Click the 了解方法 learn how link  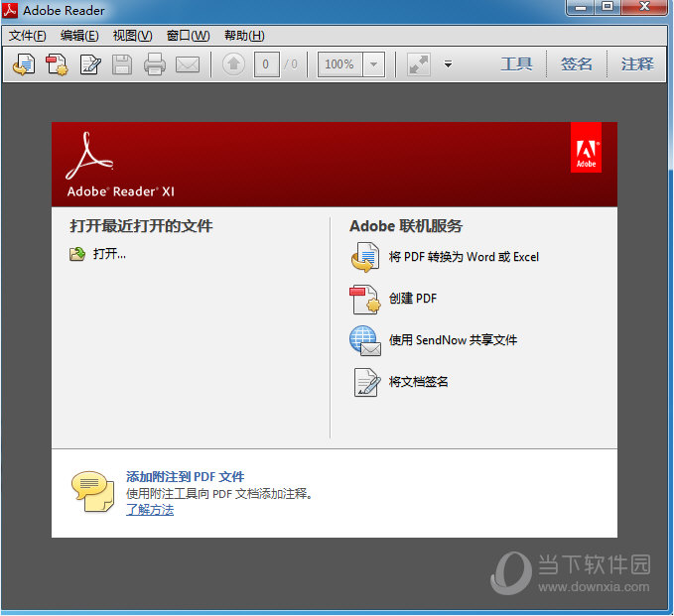pos(150,510)
